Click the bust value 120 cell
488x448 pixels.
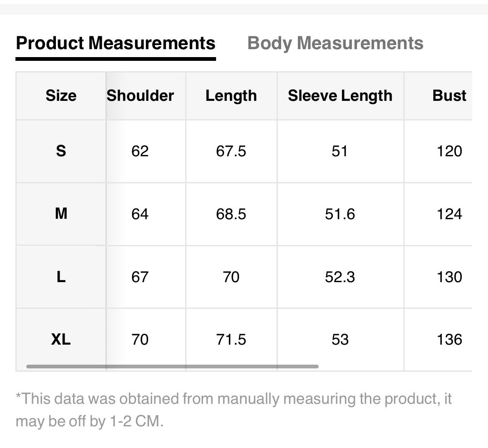point(449,151)
